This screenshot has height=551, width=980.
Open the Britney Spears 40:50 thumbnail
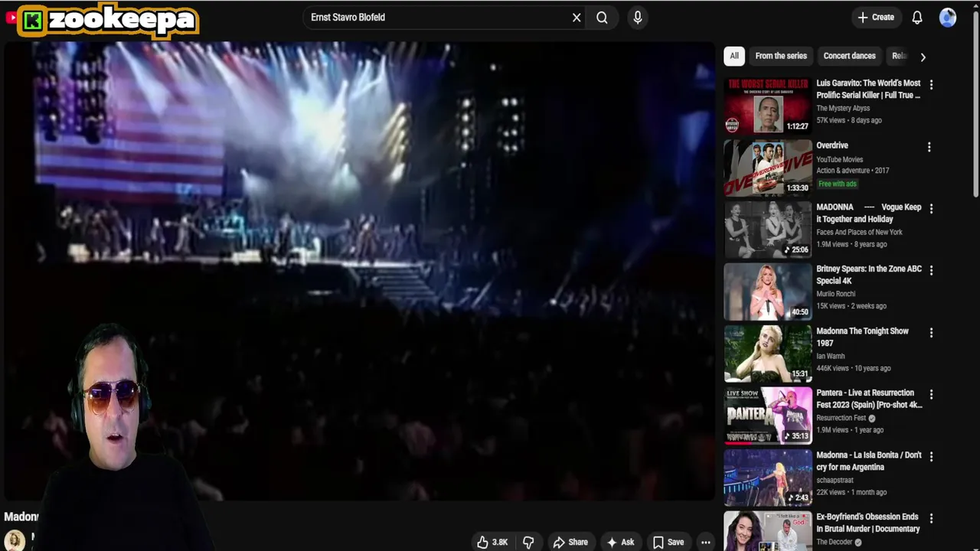(768, 292)
